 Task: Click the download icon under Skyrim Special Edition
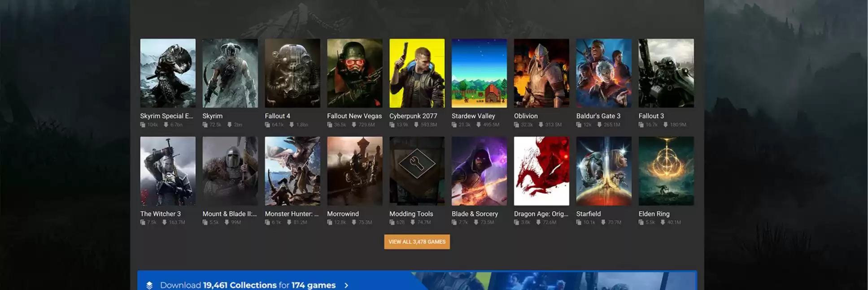click(x=166, y=125)
